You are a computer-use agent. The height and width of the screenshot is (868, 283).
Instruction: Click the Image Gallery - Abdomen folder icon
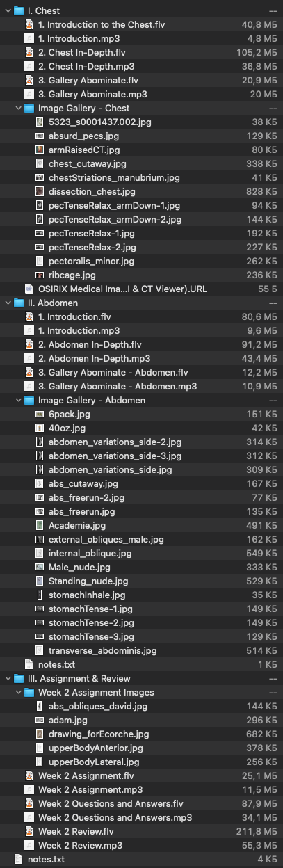(x=29, y=400)
